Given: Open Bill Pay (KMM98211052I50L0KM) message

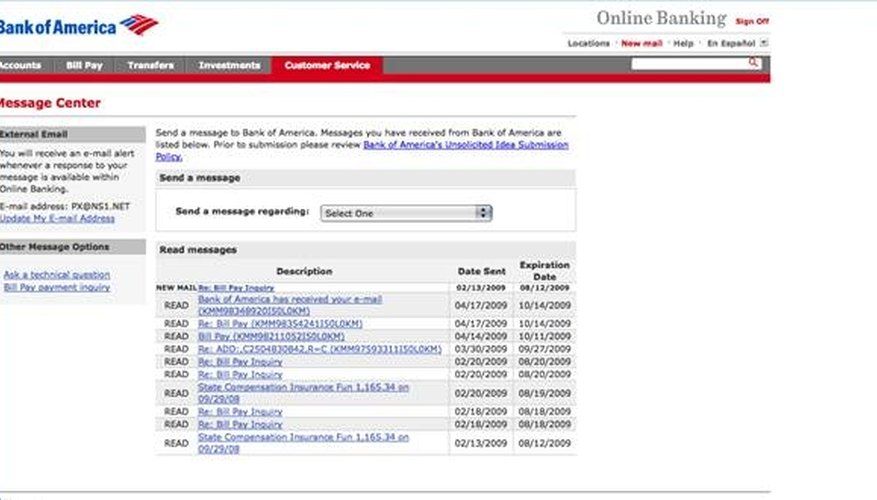Looking at the screenshot, I should click(271, 337).
